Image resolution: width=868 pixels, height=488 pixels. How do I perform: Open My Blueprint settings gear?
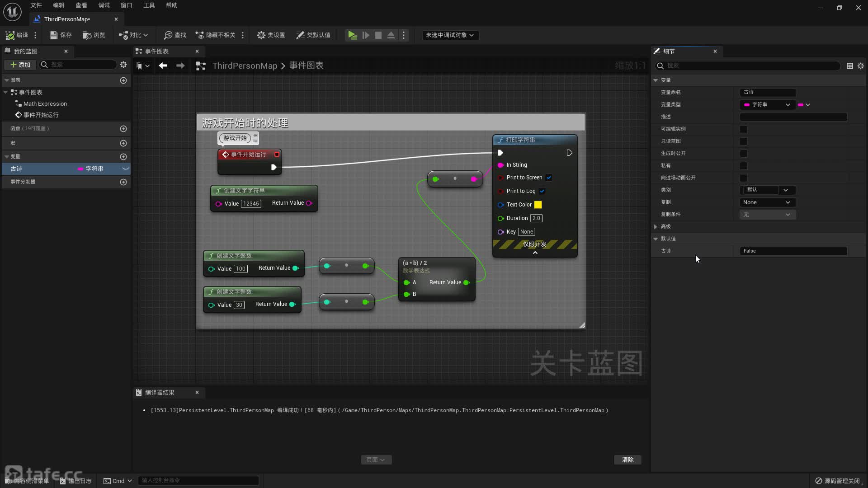[123, 65]
